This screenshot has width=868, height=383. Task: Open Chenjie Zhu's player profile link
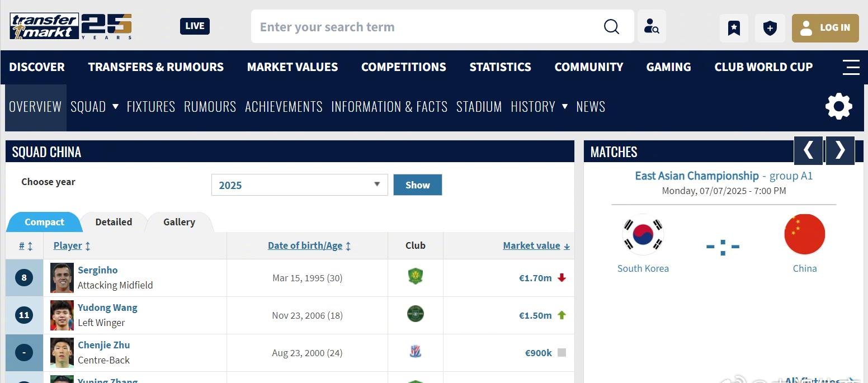coord(104,345)
